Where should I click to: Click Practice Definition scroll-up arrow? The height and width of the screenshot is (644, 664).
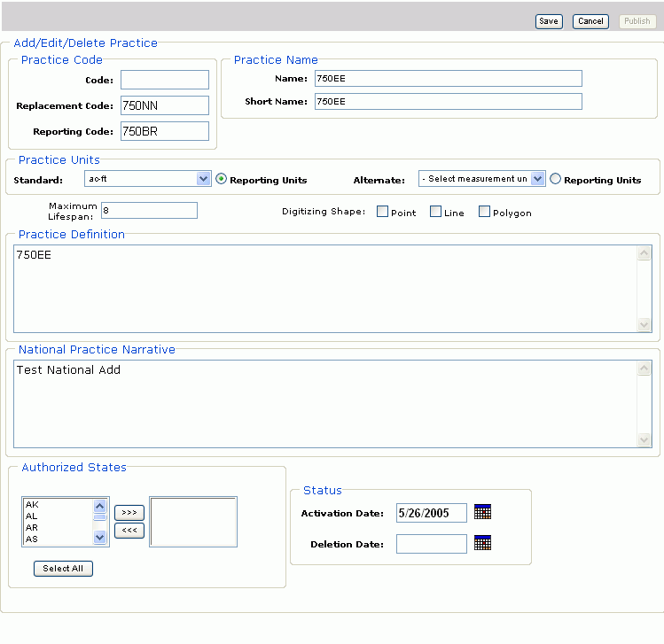[x=644, y=253]
